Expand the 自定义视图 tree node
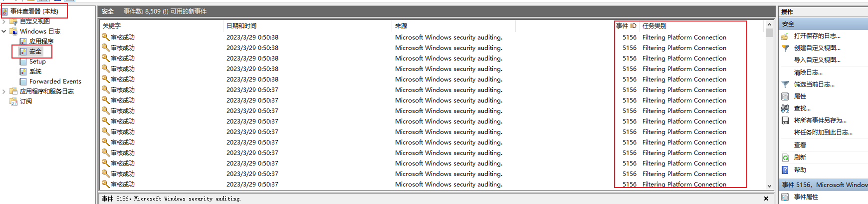This screenshot has width=868, height=204. point(4,21)
